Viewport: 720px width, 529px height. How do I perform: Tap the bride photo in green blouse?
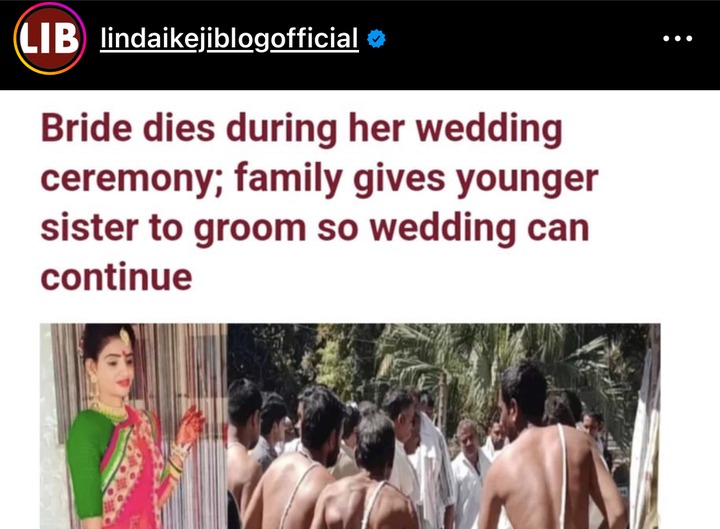click(133, 426)
